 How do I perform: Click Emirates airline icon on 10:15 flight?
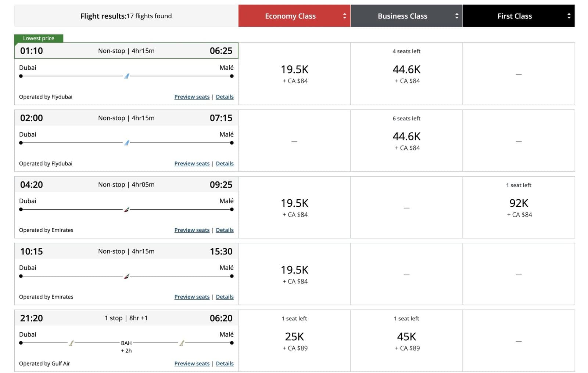(x=126, y=276)
